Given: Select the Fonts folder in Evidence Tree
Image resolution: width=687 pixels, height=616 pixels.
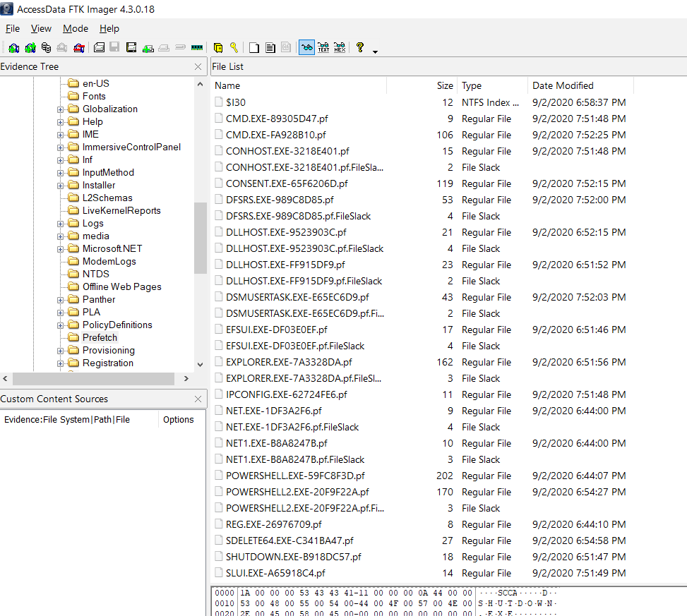Looking at the screenshot, I should coord(94,97).
